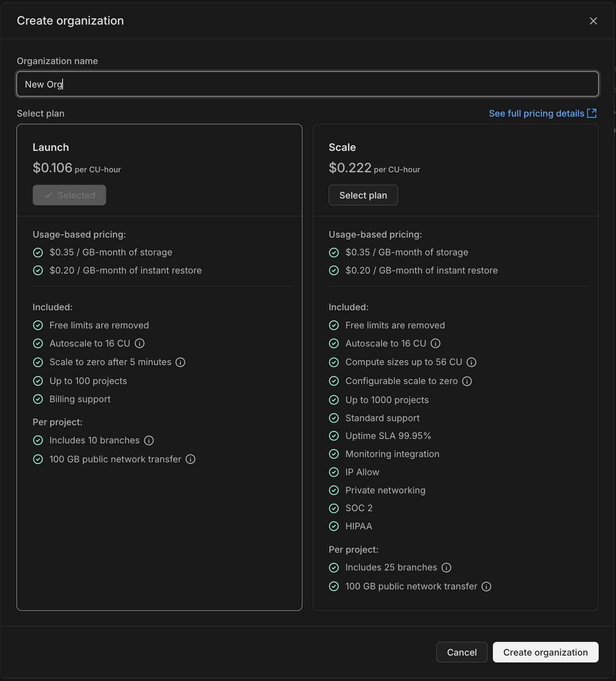This screenshot has height=681, width=616.
Task: Select the Launch plan card heading
Action: (51, 147)
